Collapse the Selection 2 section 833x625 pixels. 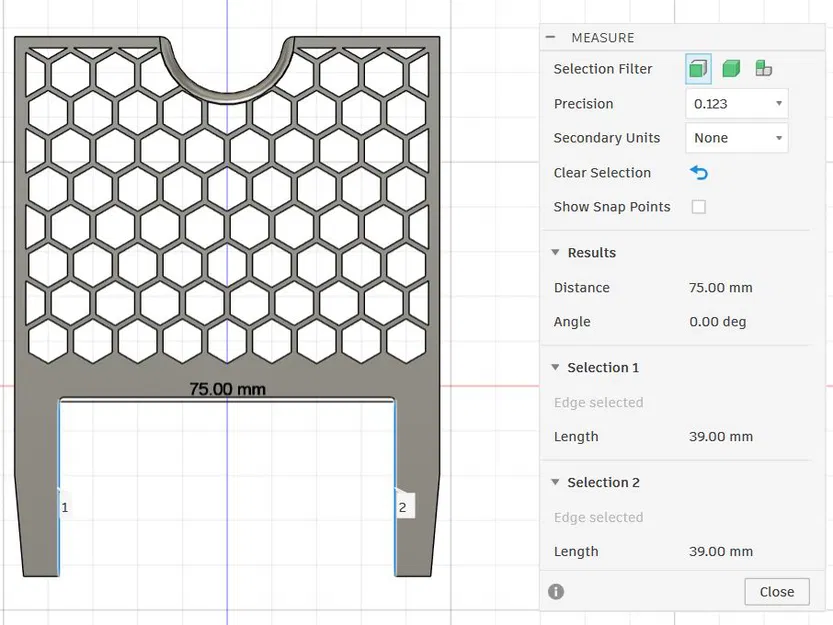click(x=556, y=483)
